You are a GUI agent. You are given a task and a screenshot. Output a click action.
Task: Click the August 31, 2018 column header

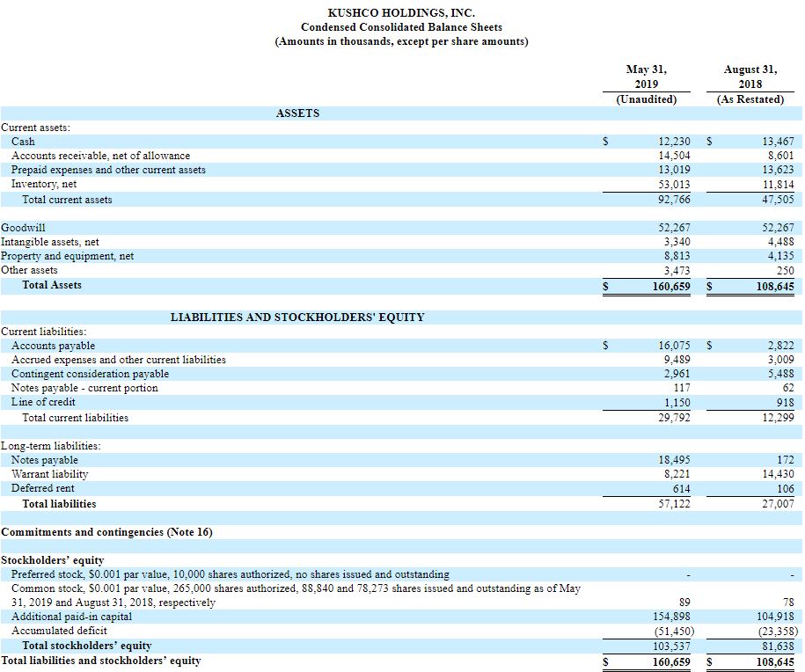[750, 77]
